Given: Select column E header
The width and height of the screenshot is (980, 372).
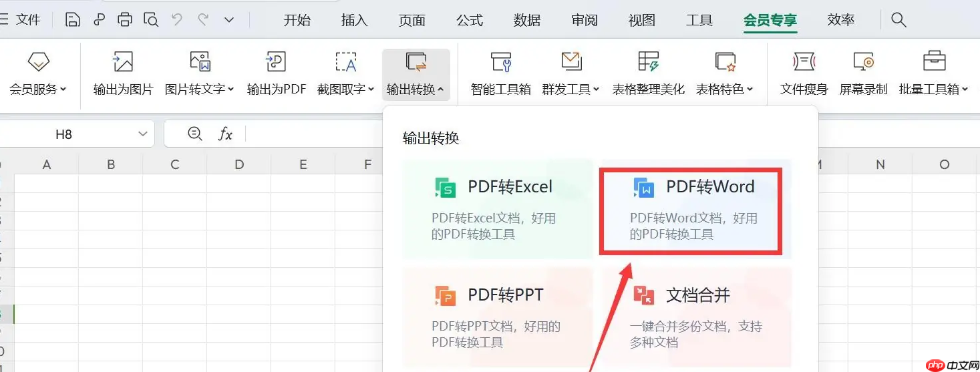Looking at the screenshot, I should coord(303,164).
